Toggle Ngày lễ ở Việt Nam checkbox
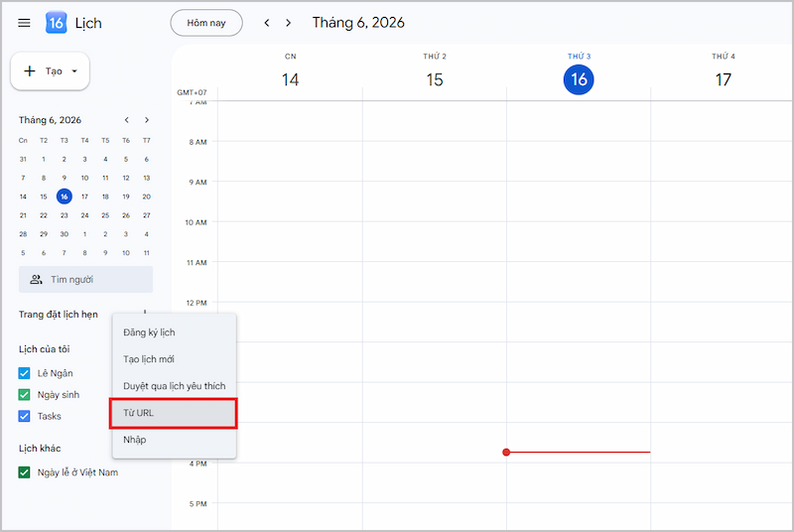 [x=24, y=472]
